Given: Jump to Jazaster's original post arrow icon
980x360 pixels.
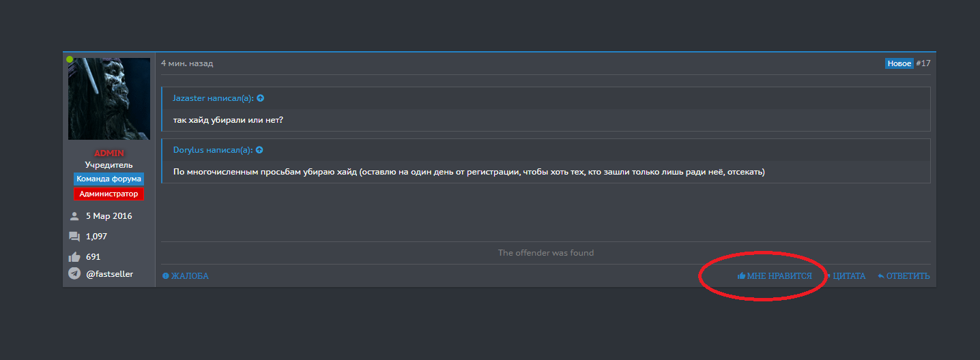Looking at the screenshot, I should tap(260, 98).
